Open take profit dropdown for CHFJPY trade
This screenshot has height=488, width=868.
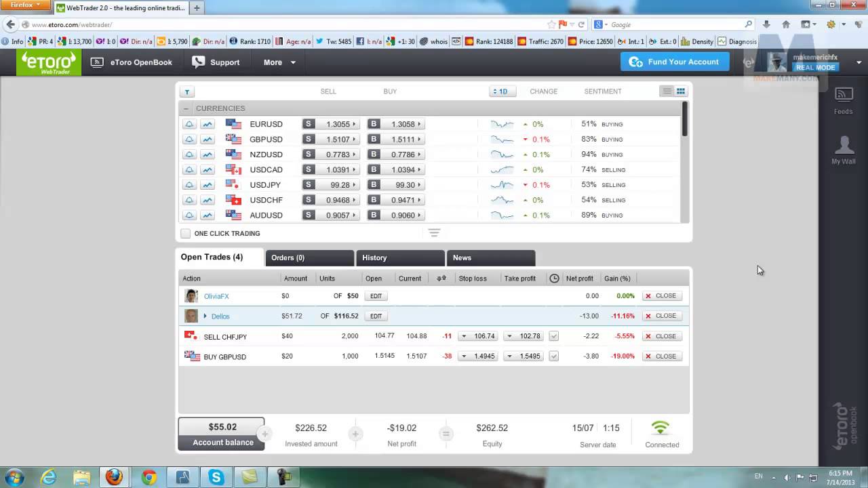coord(509,336)
